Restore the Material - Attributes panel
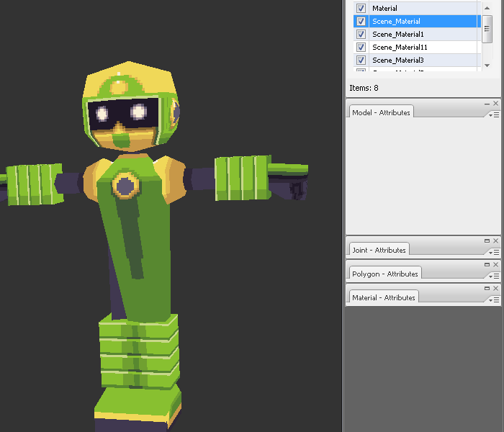The image size is (504, 432). [487, 288]
